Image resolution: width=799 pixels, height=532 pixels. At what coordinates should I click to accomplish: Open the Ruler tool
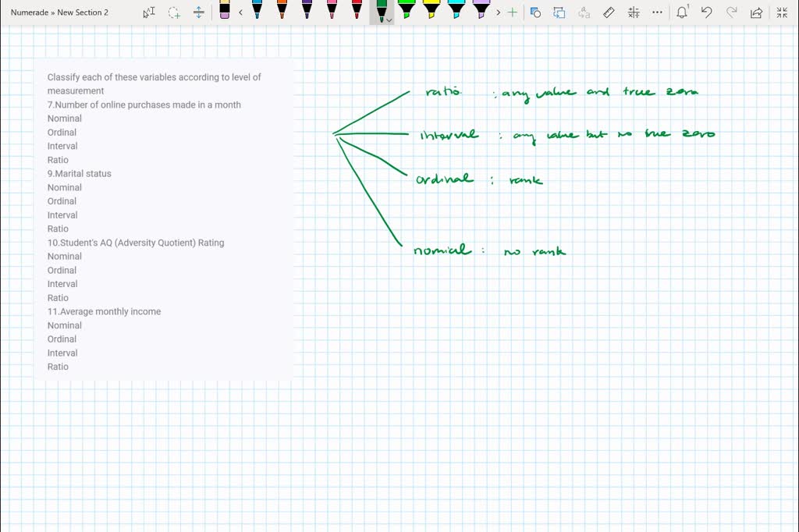click(609, 12)
